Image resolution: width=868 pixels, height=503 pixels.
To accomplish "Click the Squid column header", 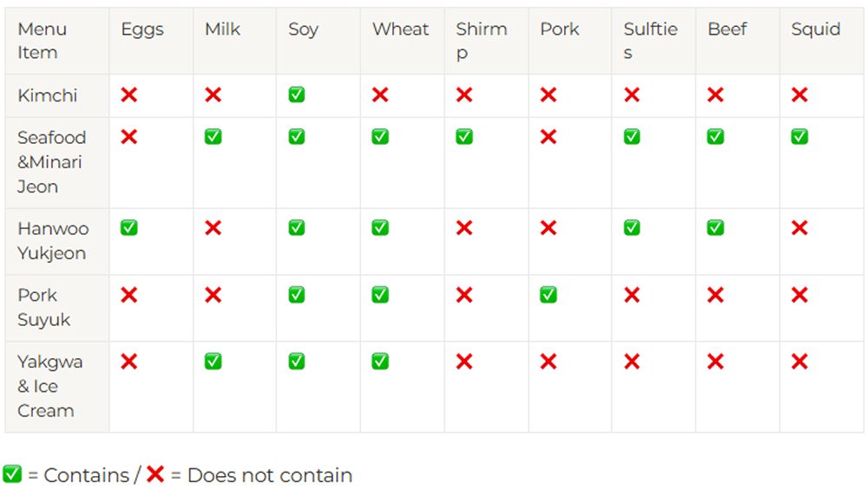I will 815,29.
